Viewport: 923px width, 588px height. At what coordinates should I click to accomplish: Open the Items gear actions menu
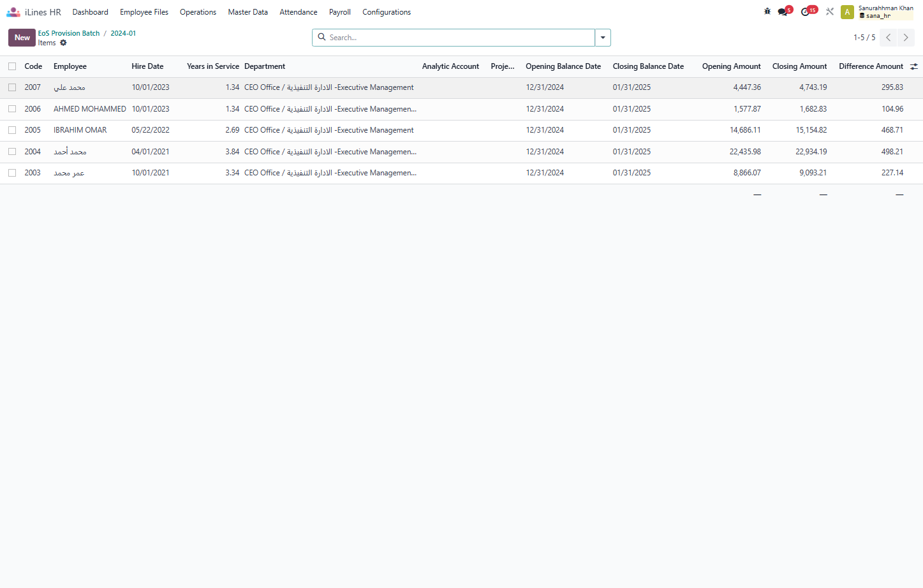[63, 43]
